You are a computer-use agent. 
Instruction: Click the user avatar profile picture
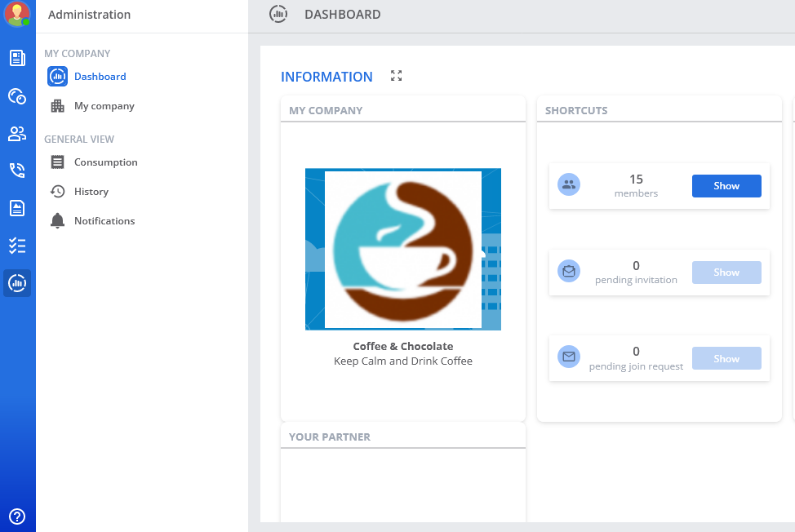pos(17,14)
